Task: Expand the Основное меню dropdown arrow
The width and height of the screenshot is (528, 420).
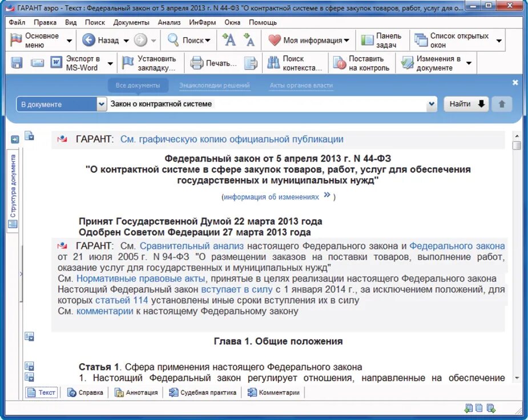Action: pyautogui.click(x=69, y=41)
